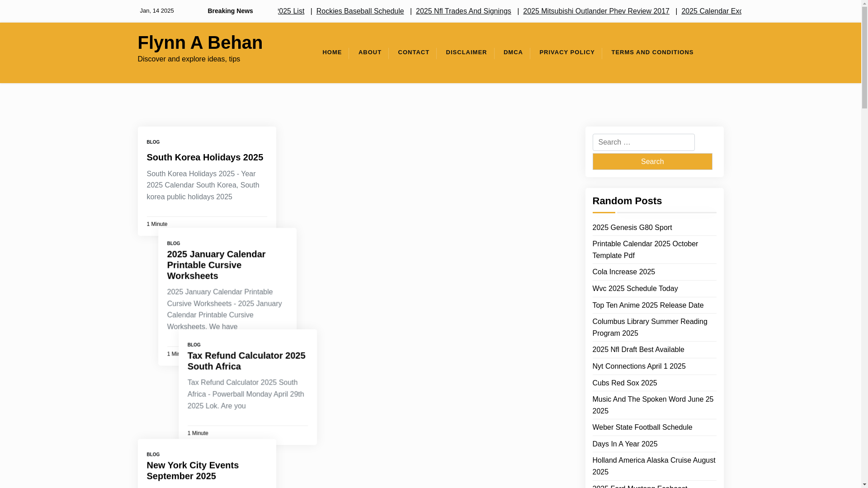Open Holland America Alaska Cruise August 2025

[654, 466]
